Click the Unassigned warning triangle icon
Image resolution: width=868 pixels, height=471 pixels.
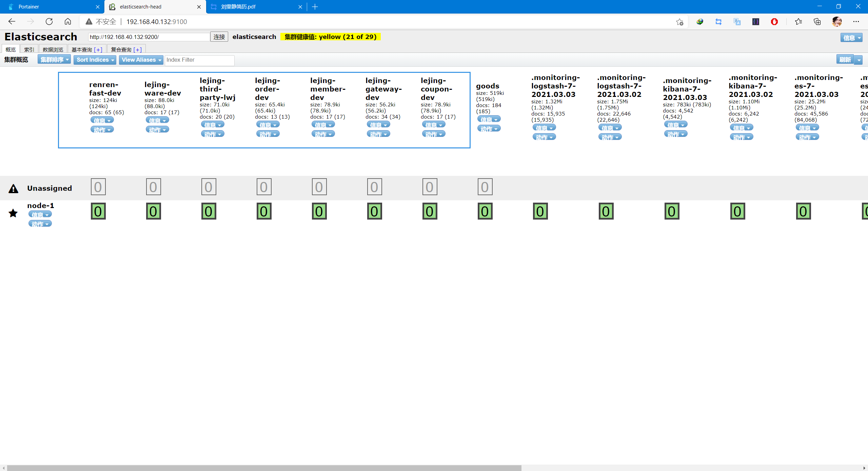(13, 188)
